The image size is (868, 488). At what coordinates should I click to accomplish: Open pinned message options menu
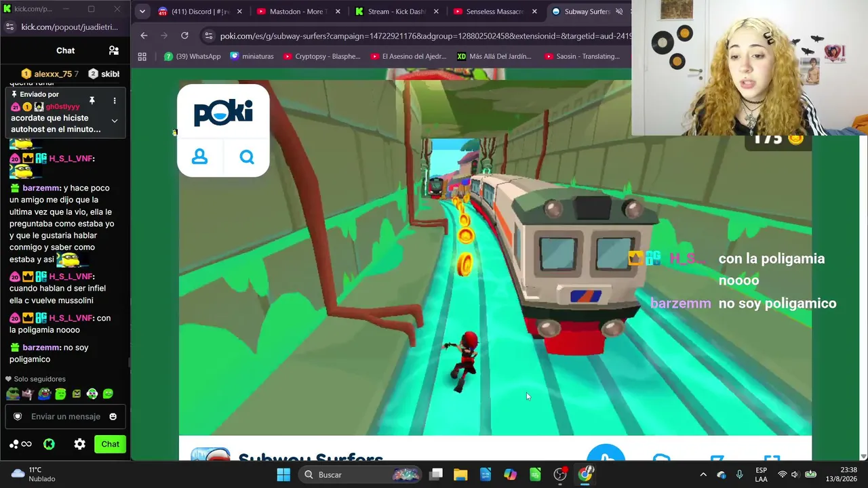point(115,101)
